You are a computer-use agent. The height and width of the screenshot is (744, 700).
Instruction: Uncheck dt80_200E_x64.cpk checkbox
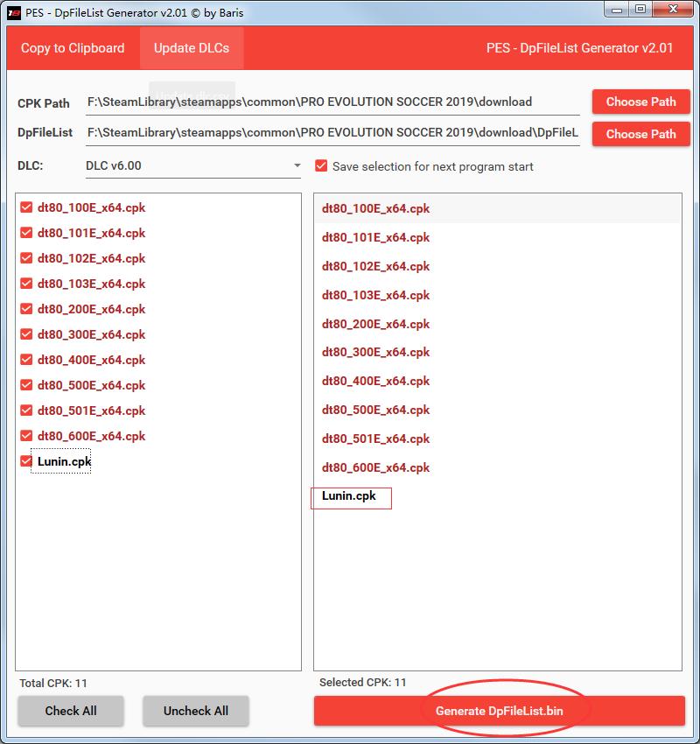click(26, 309)
